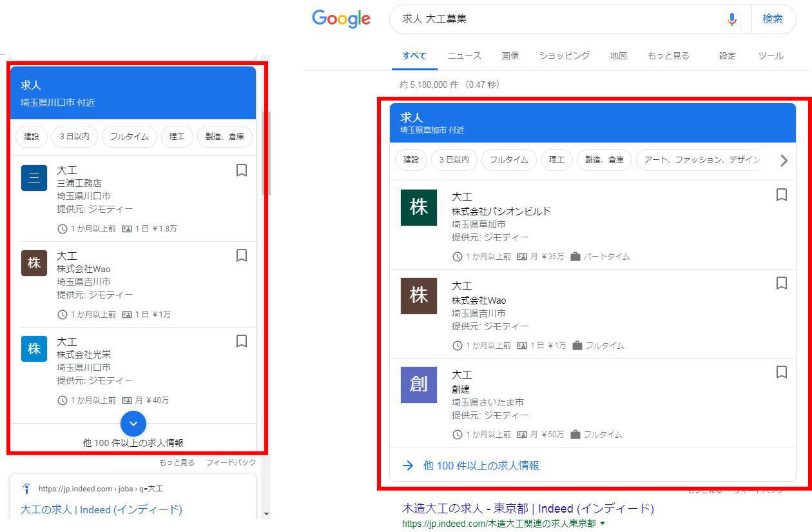Viewport: 812px width, 532px height.
Task: Click the salary icon beside 1 日 ¥1.8万
Action: [x=127, y=229]
